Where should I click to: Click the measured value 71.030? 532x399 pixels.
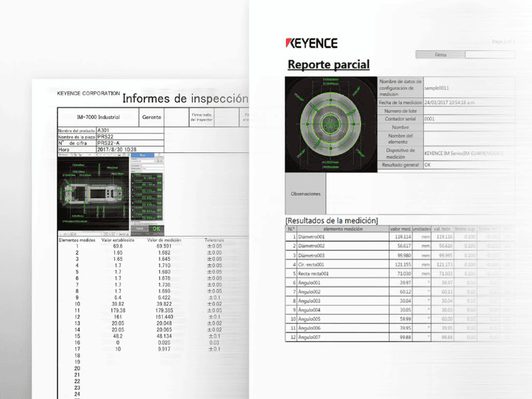[x=404, y=273]
